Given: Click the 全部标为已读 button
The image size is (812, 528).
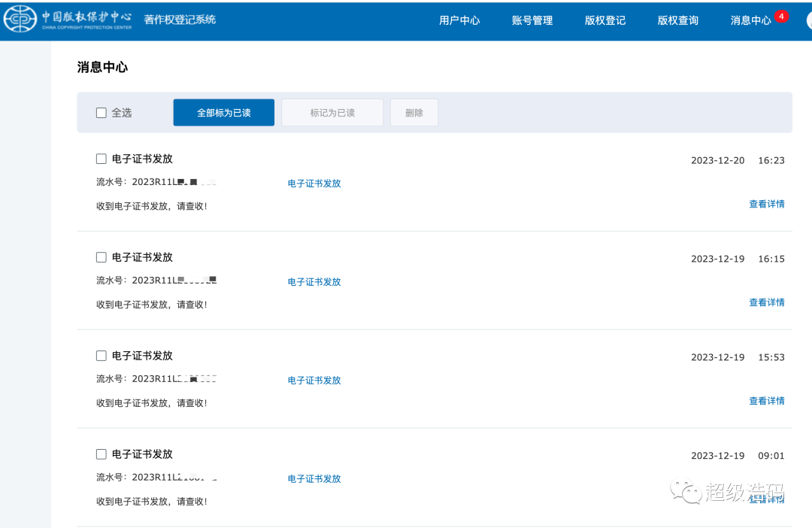Looking at the screenshot, I should tap(224, 112).
